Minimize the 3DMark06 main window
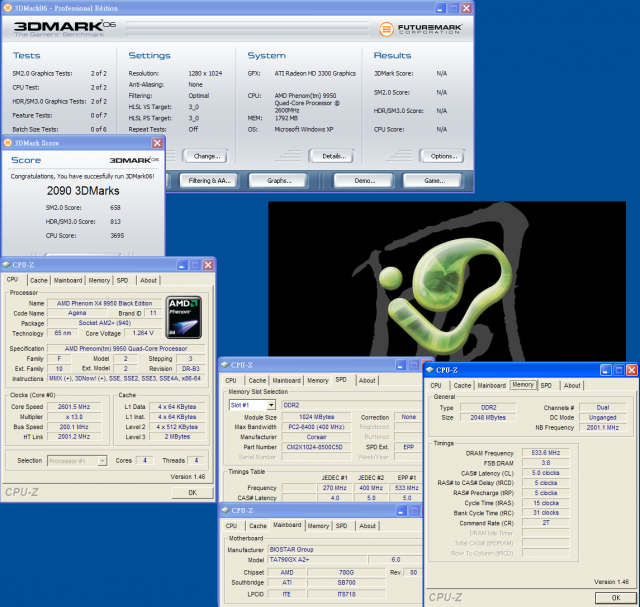This screenshot has width=640, height=607. 440,8
